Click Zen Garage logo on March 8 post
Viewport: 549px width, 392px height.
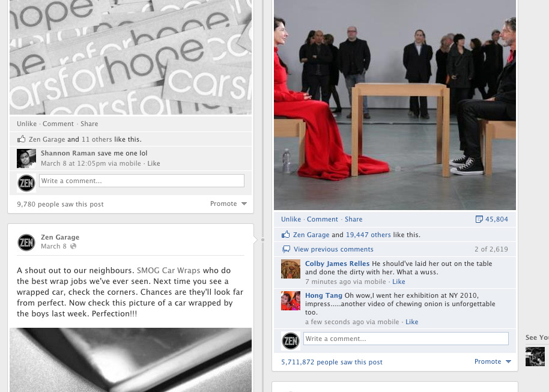pos(26,242)
